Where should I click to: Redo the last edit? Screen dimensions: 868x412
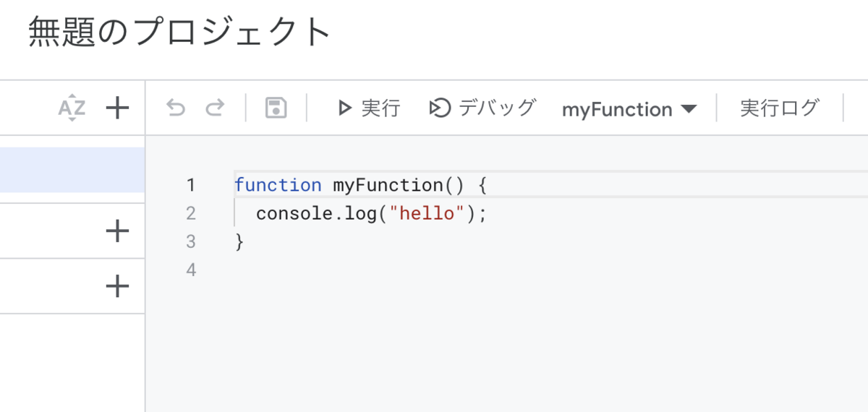coord(214,108)
